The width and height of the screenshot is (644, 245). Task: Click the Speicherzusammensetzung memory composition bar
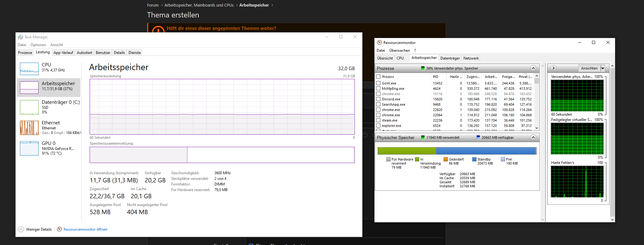(222, 155)
